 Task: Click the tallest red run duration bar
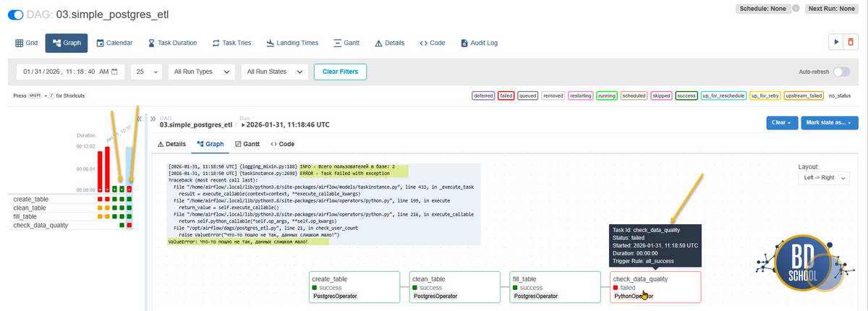(107, 170)
